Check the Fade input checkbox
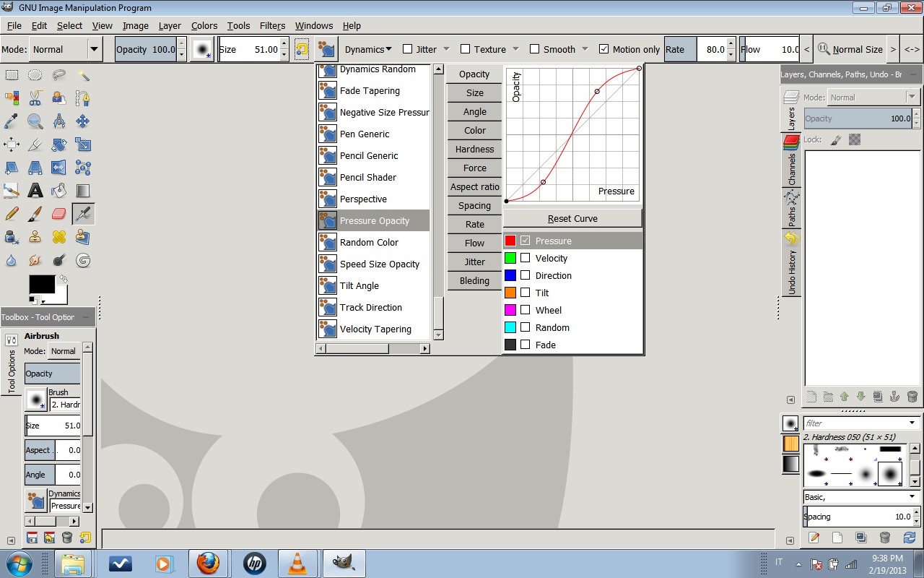This screenshot has width=924, height=578. tap(525, 345)
